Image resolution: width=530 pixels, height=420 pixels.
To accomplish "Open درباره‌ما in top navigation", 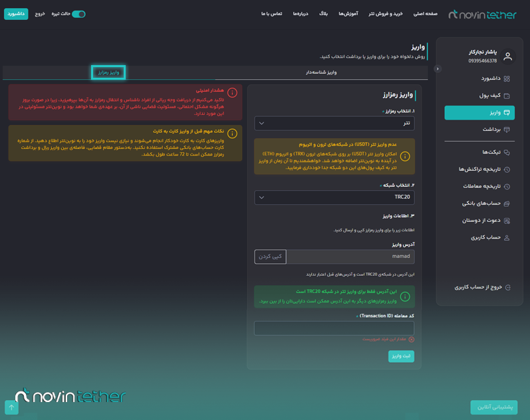I will tap(301, 13).
